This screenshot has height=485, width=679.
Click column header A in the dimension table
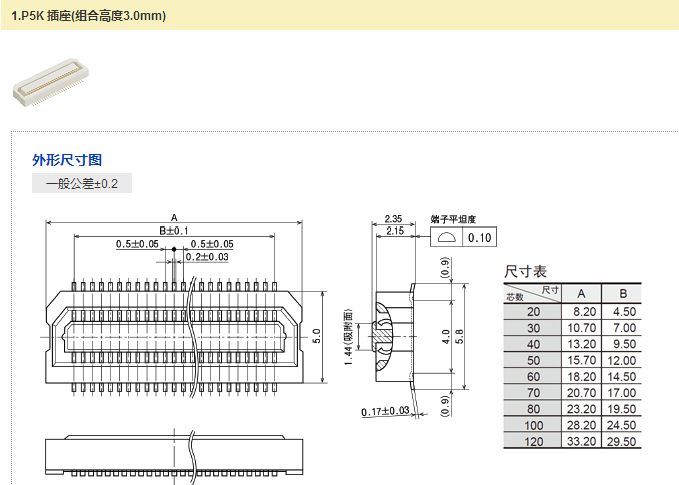coord(581,293)
